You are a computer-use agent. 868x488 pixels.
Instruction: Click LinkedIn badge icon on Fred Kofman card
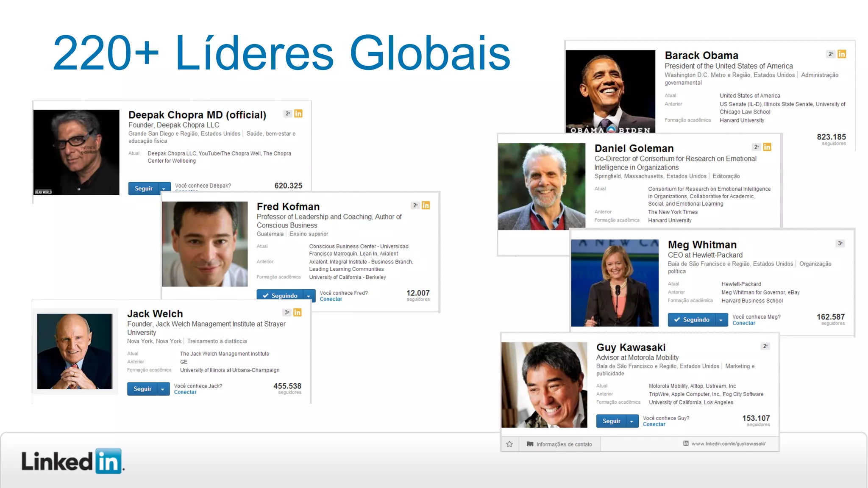click(426, 205)
